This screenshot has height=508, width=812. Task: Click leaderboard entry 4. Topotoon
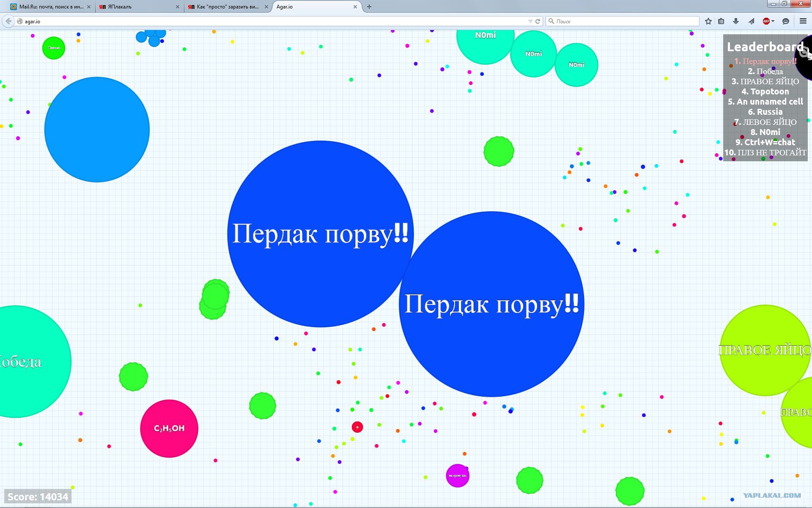click(x=765, y=92)
